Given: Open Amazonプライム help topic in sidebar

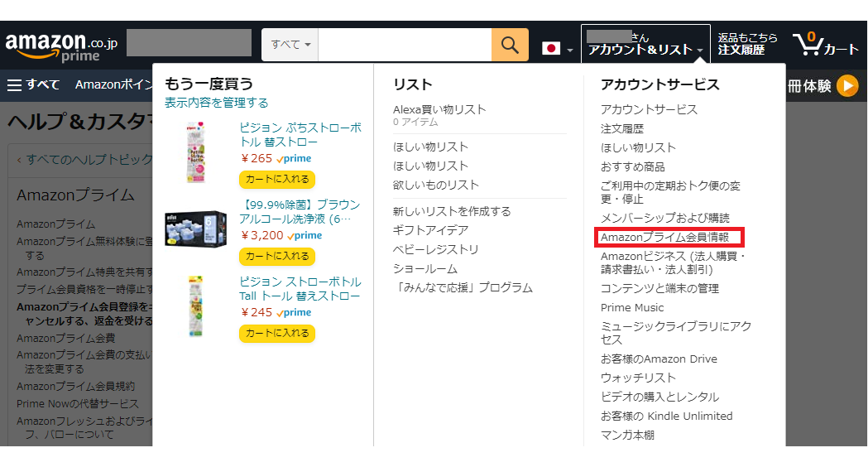Looking at the screenshot, I should point(56,224).
